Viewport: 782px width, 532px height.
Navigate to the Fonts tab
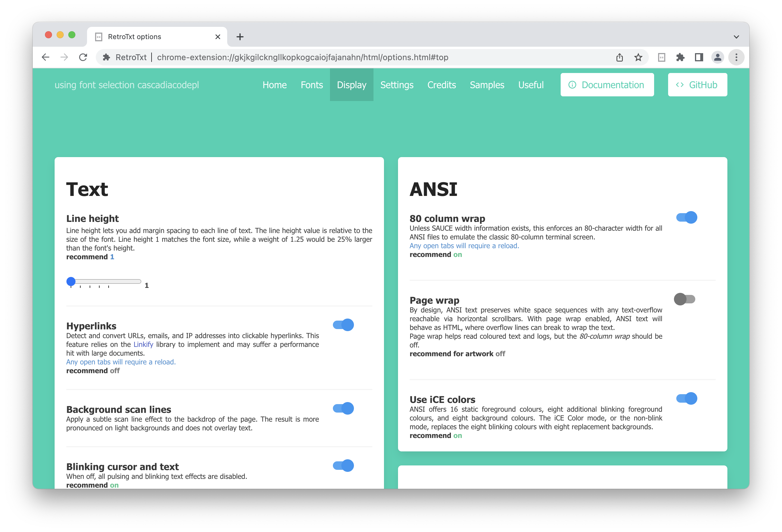pyautogui.click(x=311, y=84)
